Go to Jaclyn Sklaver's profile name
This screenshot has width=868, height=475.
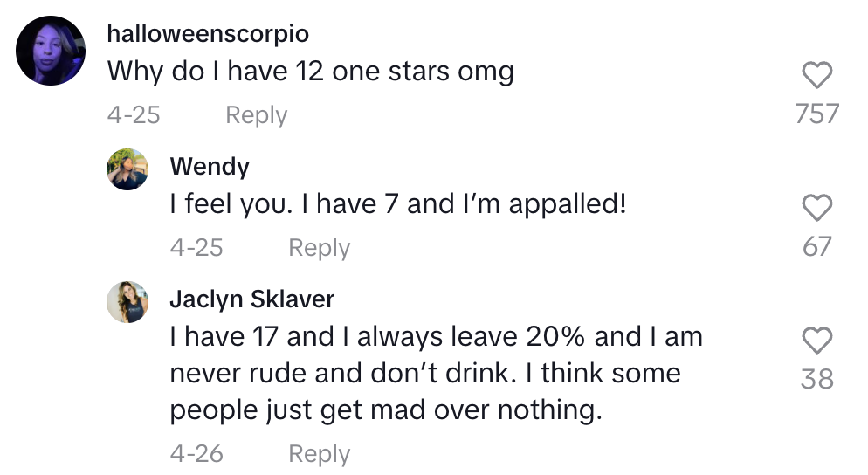pyautogui.click(x=251, y=299)
